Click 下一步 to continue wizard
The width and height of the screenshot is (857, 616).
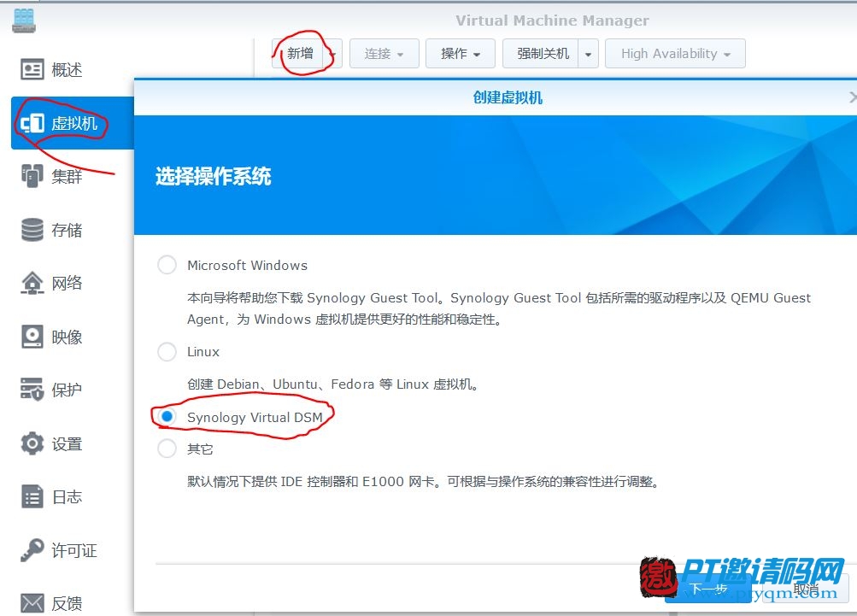pyautogui.click(x=707, y=590)
